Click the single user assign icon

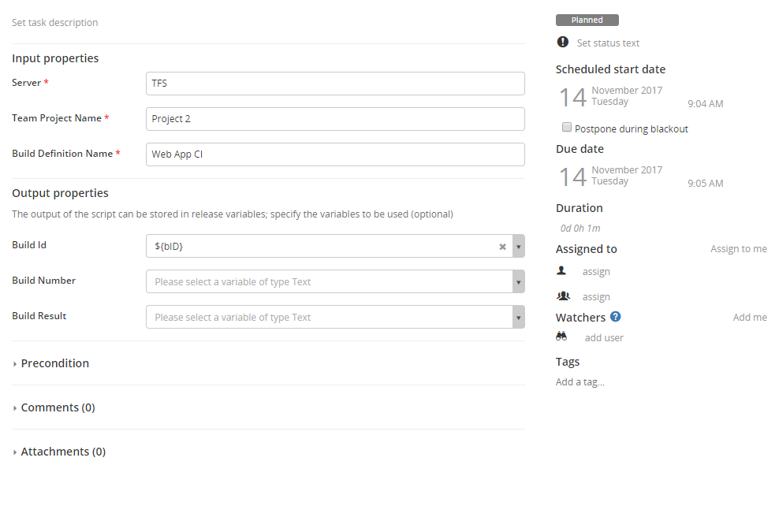pos(562,271)
